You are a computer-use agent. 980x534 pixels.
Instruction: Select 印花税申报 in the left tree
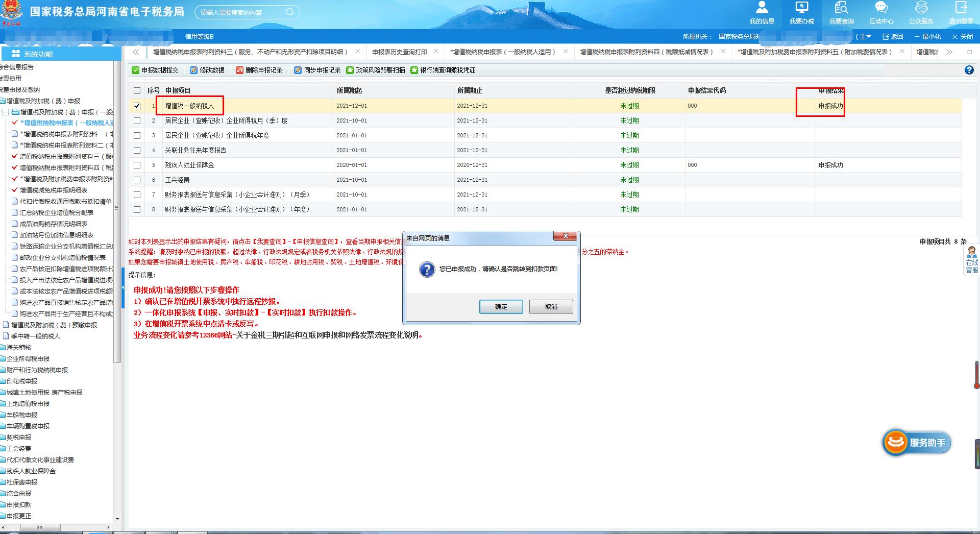coord(22,381)
